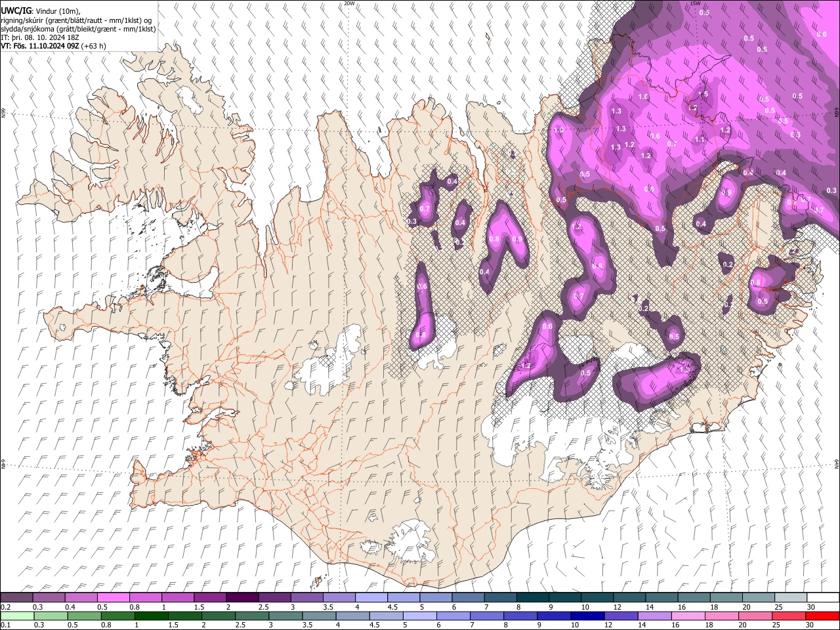Select the snow legend swatch between 0.3 and 0.4
Image resolution: width=840 pixels, height=630 pixels.
49,598
